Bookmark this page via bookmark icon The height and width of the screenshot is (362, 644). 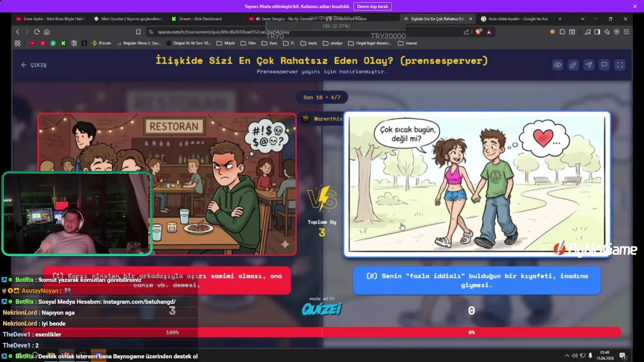click(x=138, y=32)
